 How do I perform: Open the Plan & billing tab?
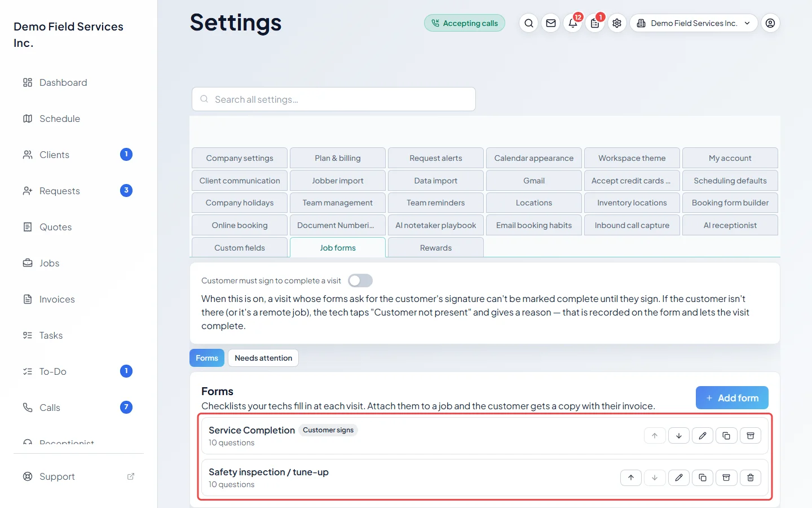(x=338, y=158)
